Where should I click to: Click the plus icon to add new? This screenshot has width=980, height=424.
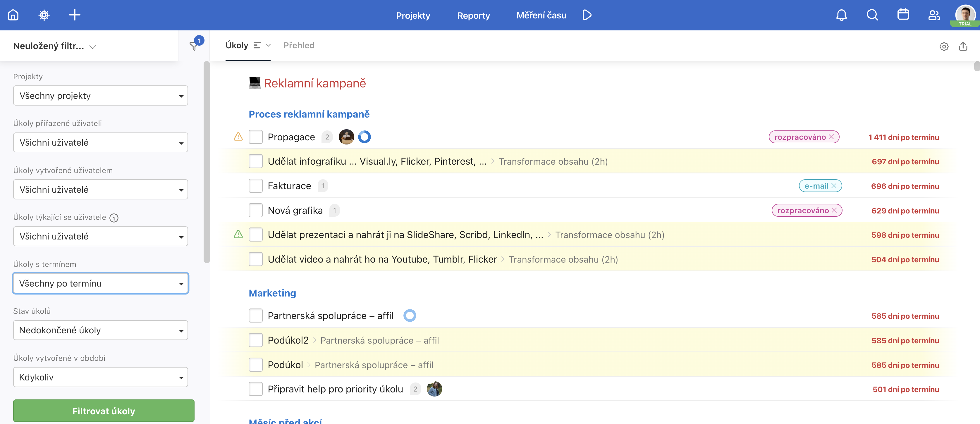(x=75, y=15)
